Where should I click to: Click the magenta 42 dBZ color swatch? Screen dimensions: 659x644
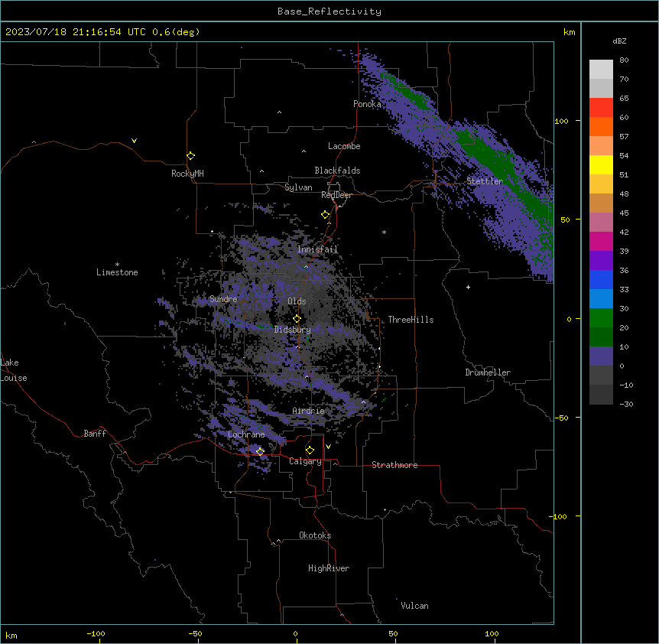point(601,241)
